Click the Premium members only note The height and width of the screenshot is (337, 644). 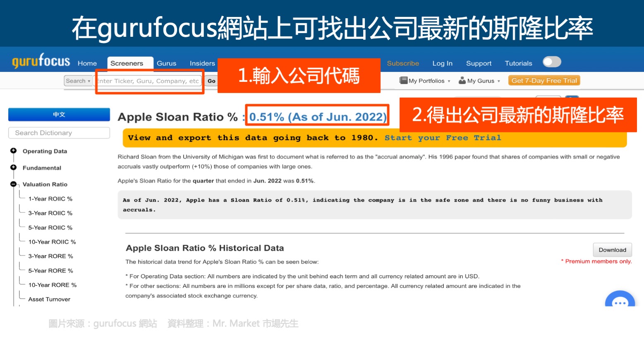click(x=596, y=261)
